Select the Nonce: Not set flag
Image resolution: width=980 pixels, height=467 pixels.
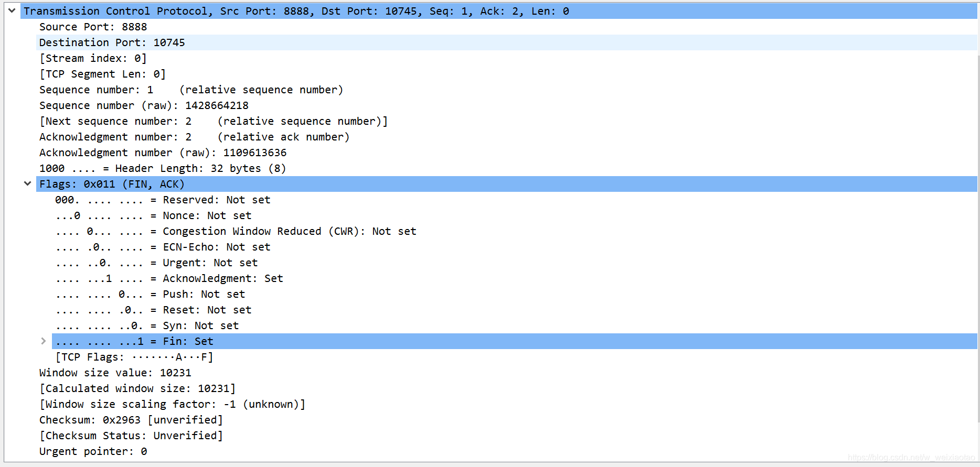click(514, 215)
